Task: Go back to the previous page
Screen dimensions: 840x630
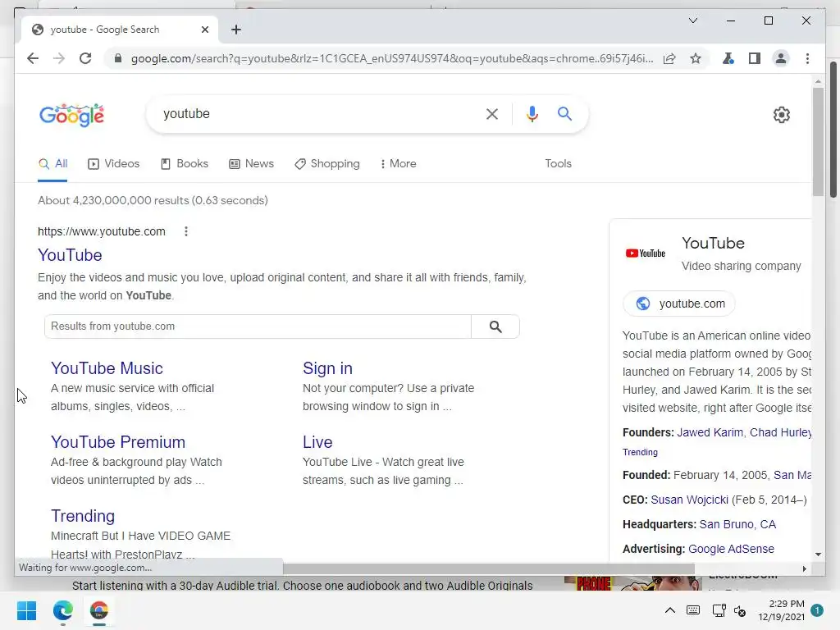Action: pyautogui.click(x=33, y=58)
